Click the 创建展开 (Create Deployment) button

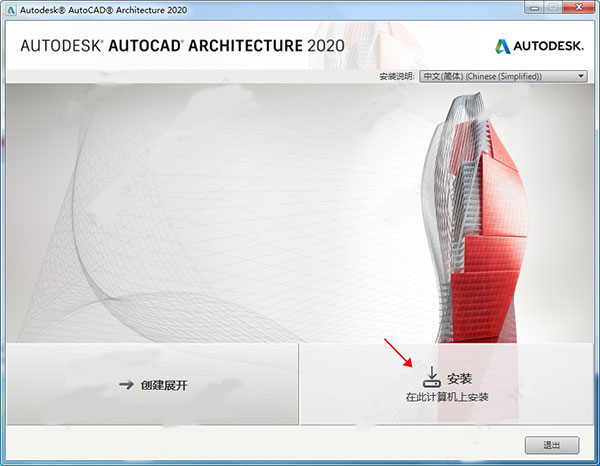(153, 385)
